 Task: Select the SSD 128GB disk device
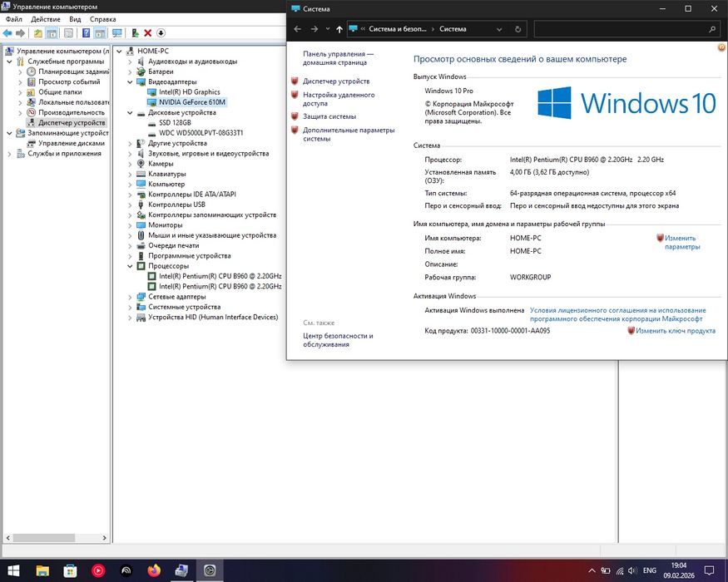click(175, 122)
